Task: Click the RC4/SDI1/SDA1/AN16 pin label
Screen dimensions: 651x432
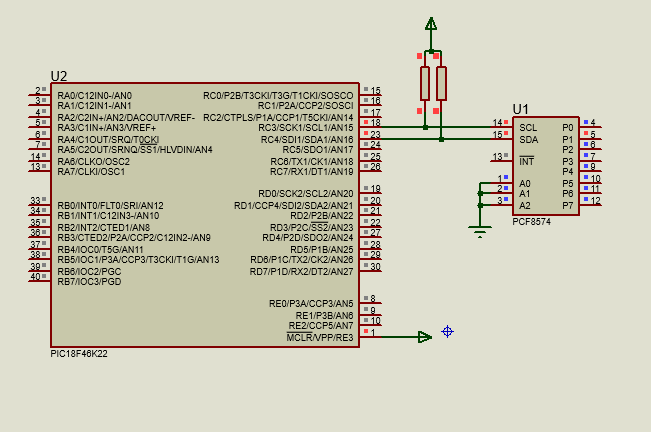Action: point(307,140)
